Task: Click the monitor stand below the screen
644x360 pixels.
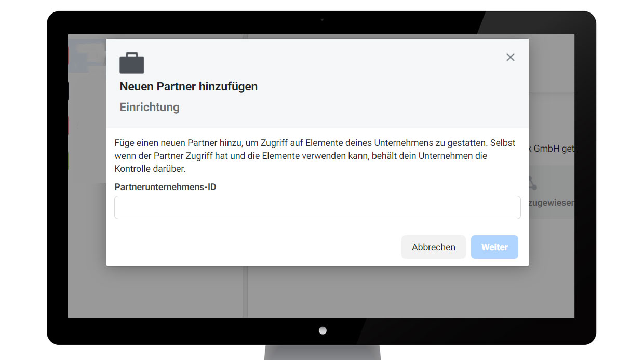Action: 322,352
